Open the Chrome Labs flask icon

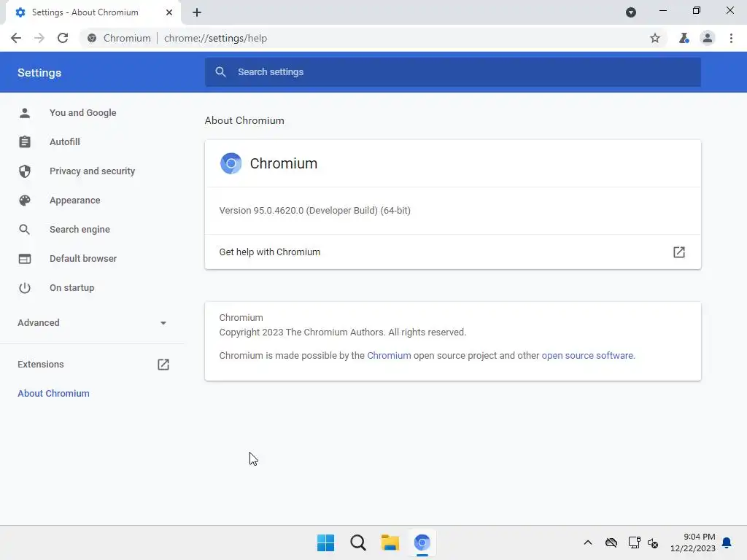[684, 38]
